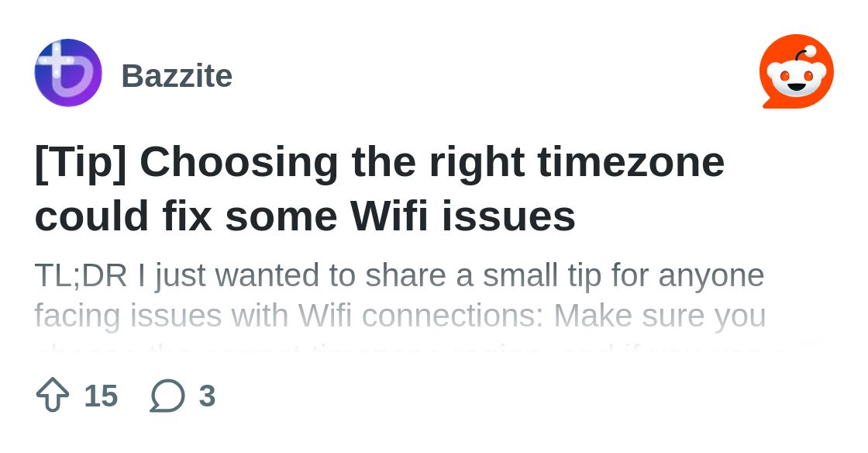Screen dimensions: 868x453
Task: Click the Bazzite community avatar icon
Action: click(x=68, y=73)
